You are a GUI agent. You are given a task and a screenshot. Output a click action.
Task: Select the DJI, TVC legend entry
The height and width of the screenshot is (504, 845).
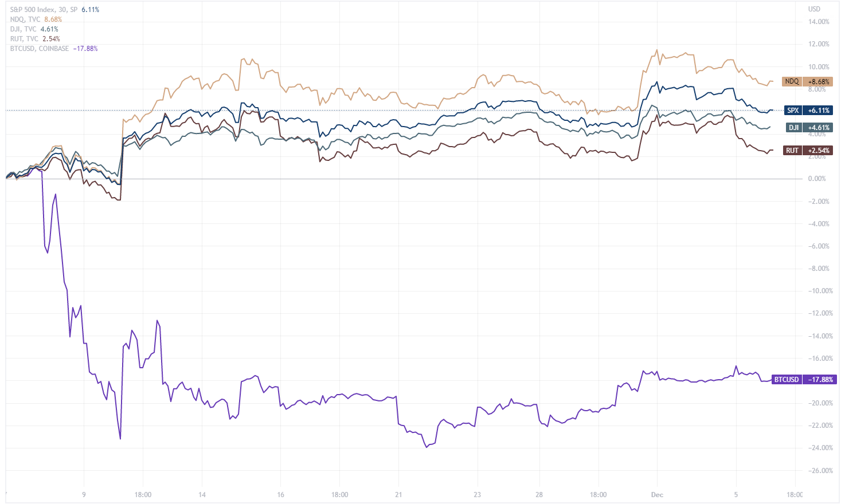coord(23,29)
